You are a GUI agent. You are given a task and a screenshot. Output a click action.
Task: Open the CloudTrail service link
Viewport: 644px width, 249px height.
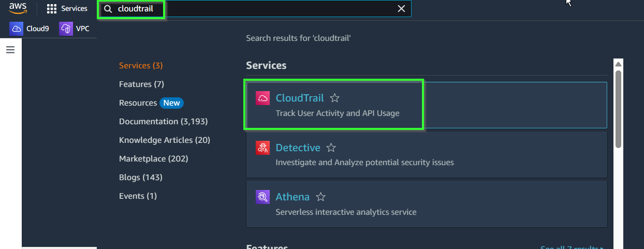[x=300, y=98]
